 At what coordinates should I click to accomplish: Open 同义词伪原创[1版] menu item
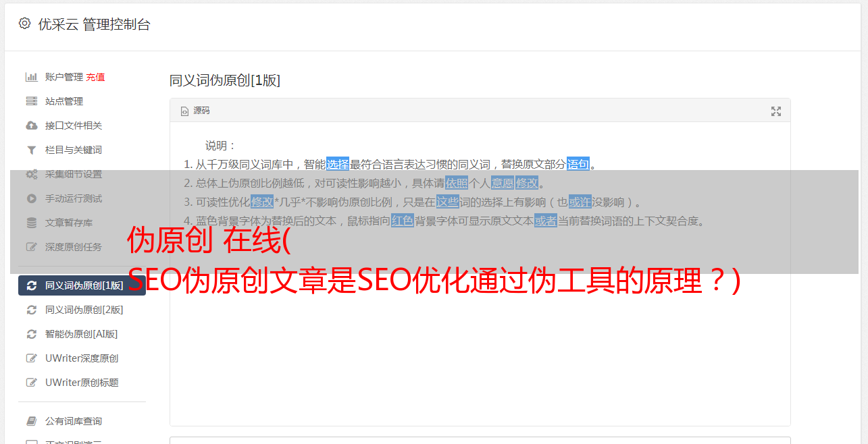(x=82, y=285)
